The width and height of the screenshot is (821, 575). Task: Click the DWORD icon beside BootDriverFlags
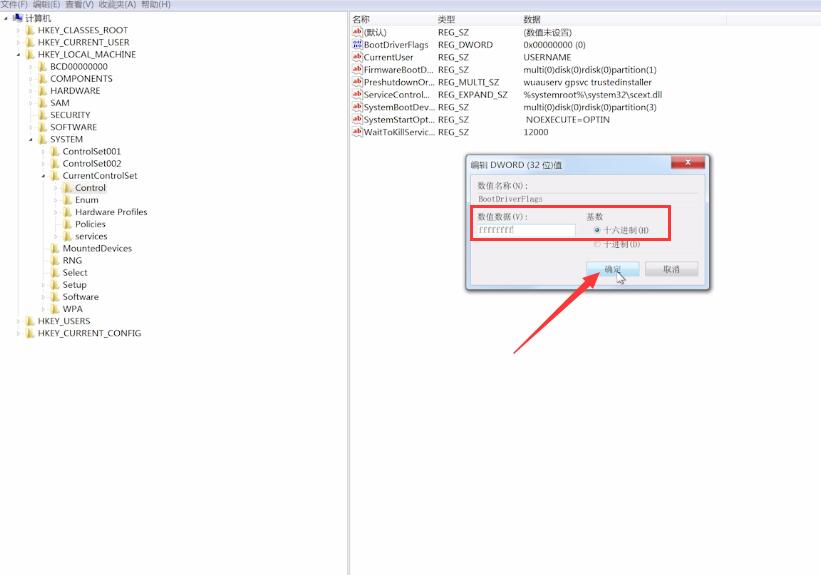click(x=357, y=45)
